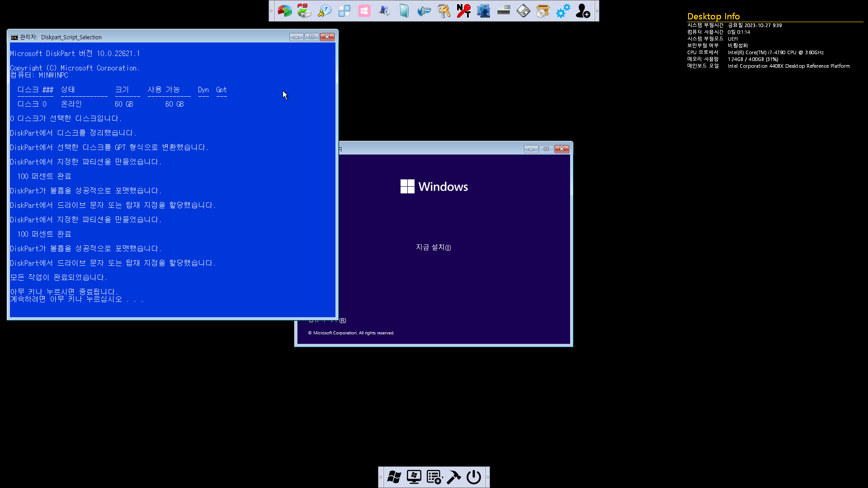Click the 1.24GB / 4.00GB memory value
Screen dimensions: 868x488
[x=753, y=59]
